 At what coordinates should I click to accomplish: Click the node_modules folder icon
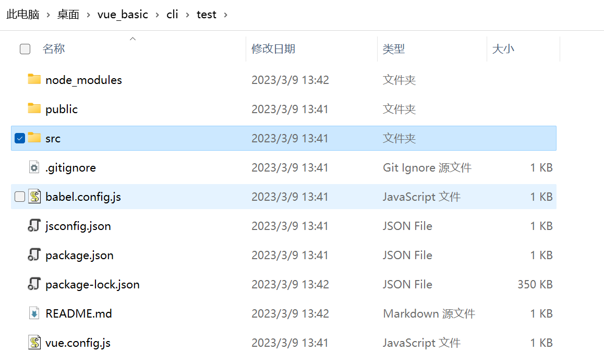pyautogui.click(x=34, y=80)
